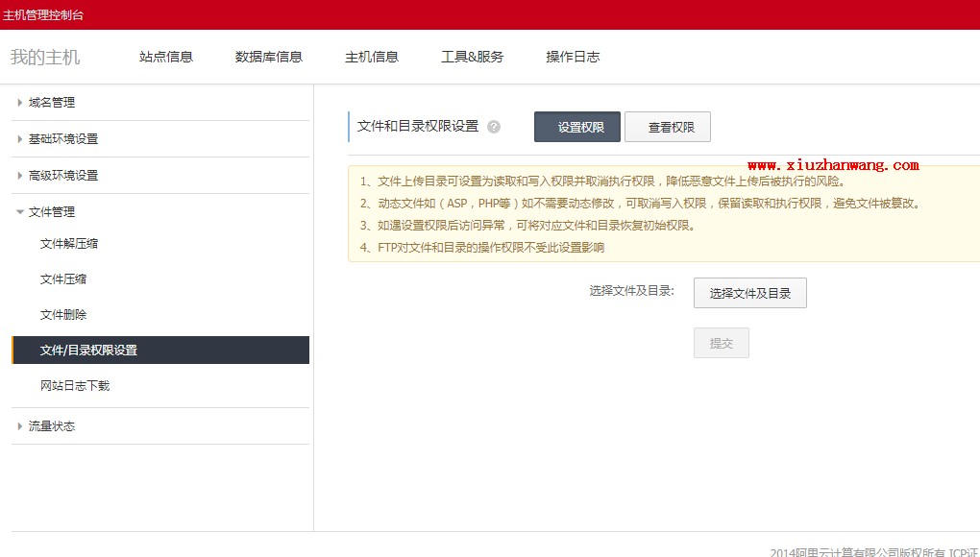Image resolution: width=980 pixels, height=557 pixels.
Task: Open the 站点信息 tab
Action: (166, 57)
